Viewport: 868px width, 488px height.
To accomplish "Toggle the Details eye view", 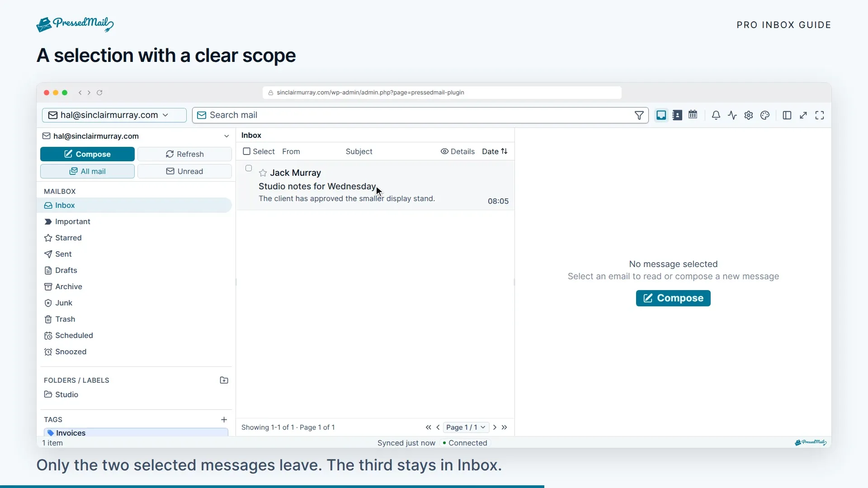I will point(458,152).
